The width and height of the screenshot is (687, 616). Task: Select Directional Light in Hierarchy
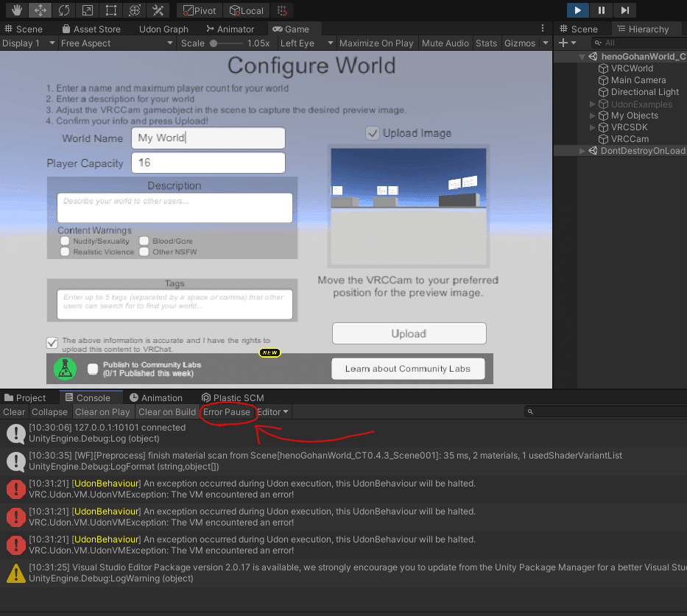645,92
